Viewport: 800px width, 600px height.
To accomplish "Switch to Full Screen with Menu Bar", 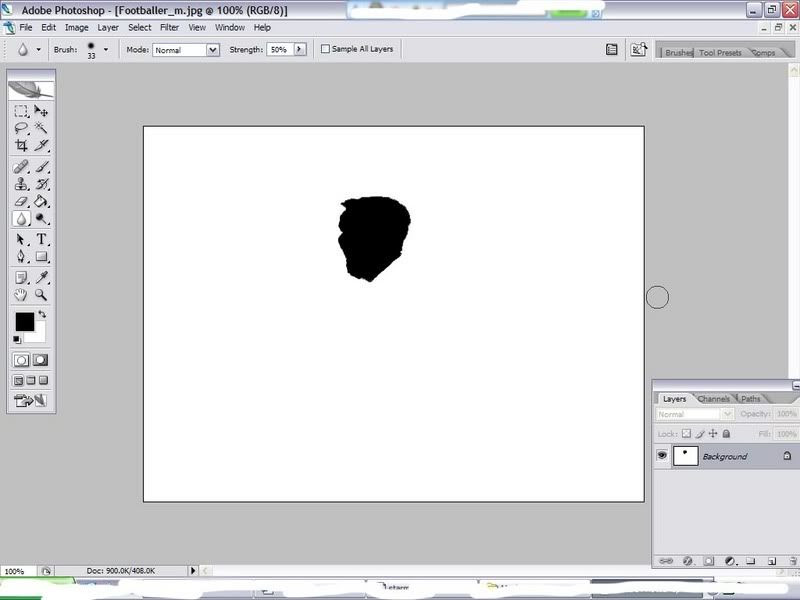I will coord(31,381).
